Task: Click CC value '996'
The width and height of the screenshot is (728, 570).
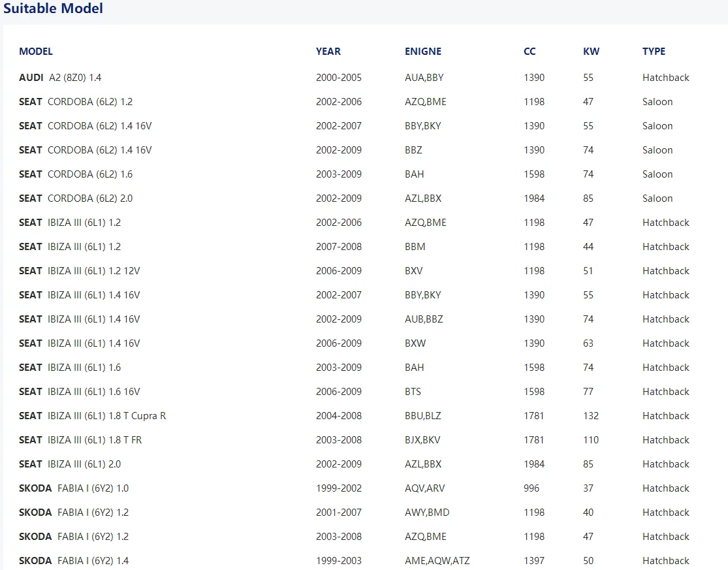Action: [531, 488]
